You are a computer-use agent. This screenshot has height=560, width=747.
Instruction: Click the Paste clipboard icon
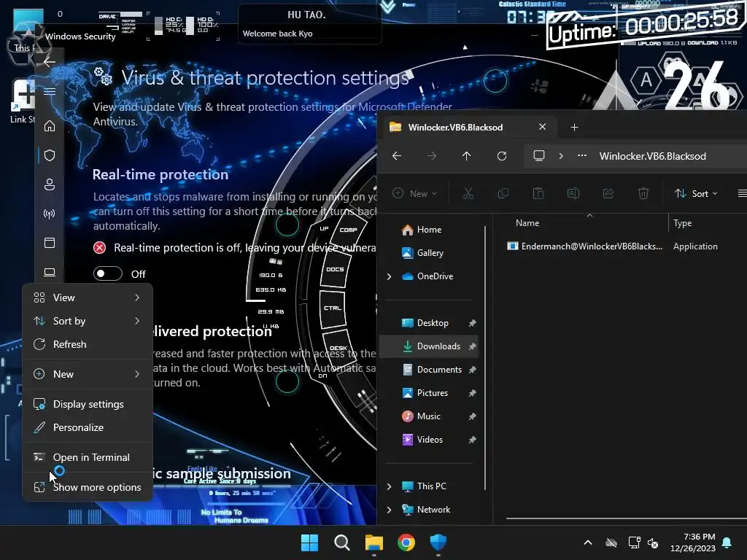click(538, 193)
